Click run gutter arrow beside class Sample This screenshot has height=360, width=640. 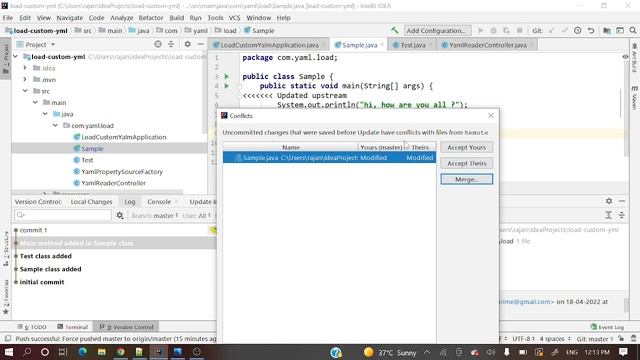[x=227, y=76]
